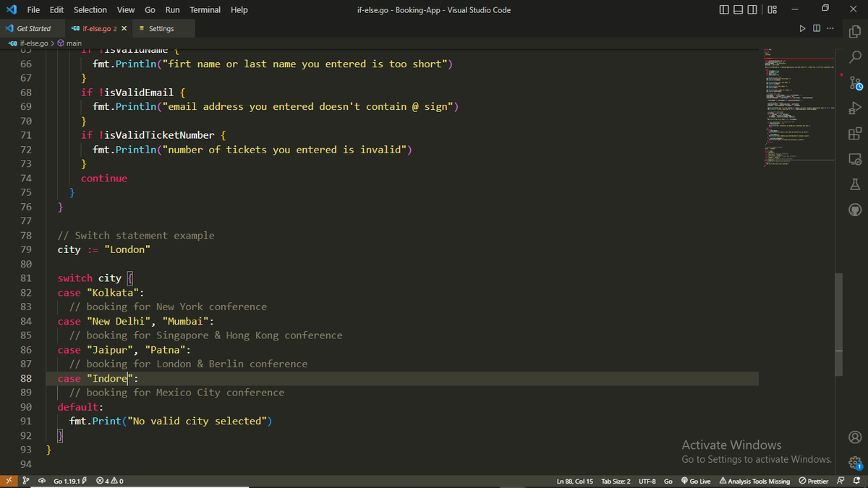
Task: Open the Terminal menu
Action: pyautogui.click(x=205, y=9)
